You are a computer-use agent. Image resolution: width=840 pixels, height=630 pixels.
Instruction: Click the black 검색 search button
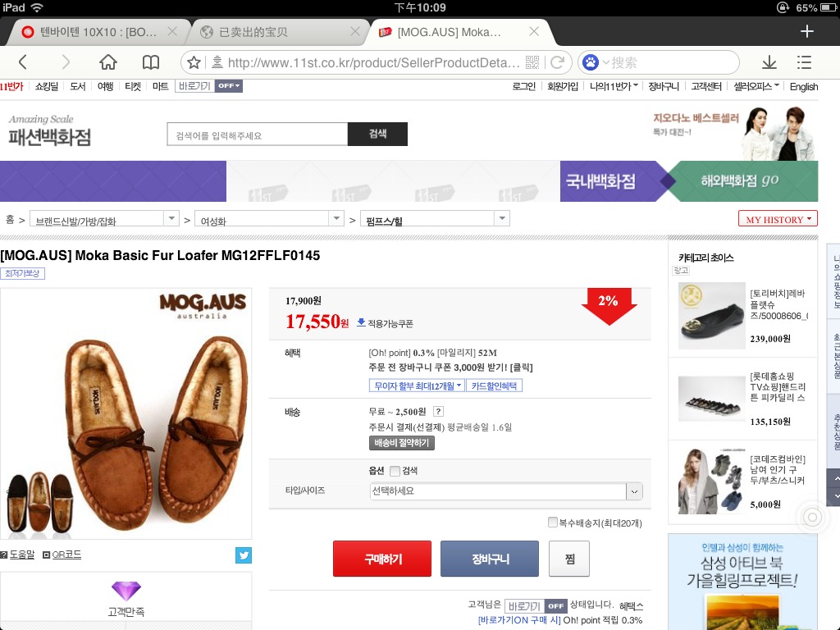click(377, 134)
